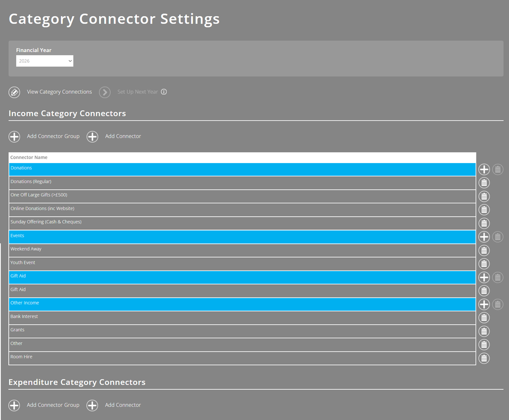Delete the Room Hire connector
The image size is (509, 420).
click(484, 358)
